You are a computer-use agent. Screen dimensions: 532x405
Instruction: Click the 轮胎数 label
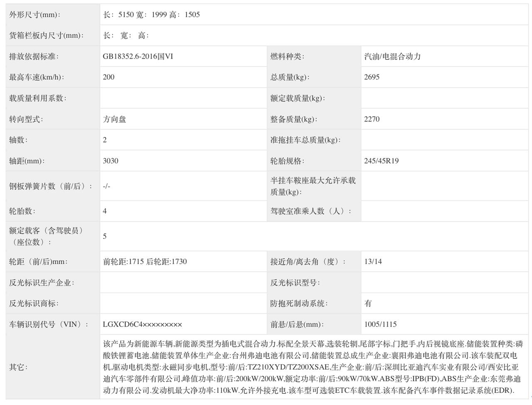click(22, 211)
